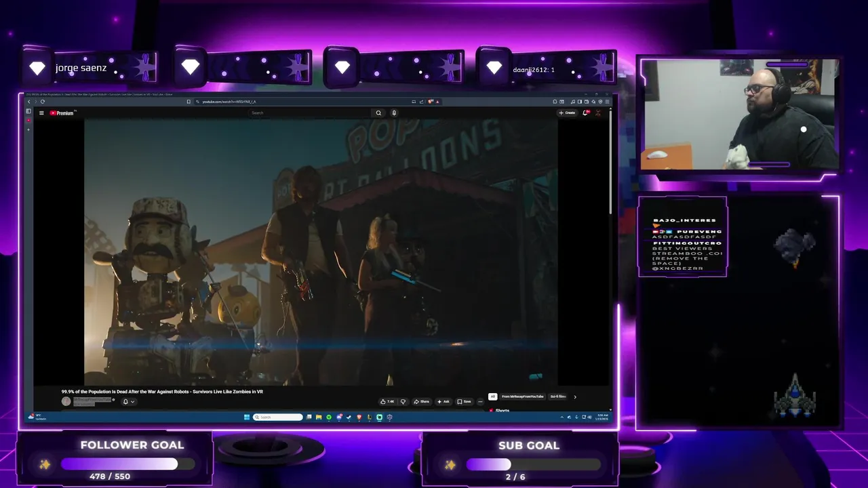Image resolution: width=868 pixels, height=488 pixels.
Task: Activate voice search microphone on YouTube
Action: coord(394,113)
